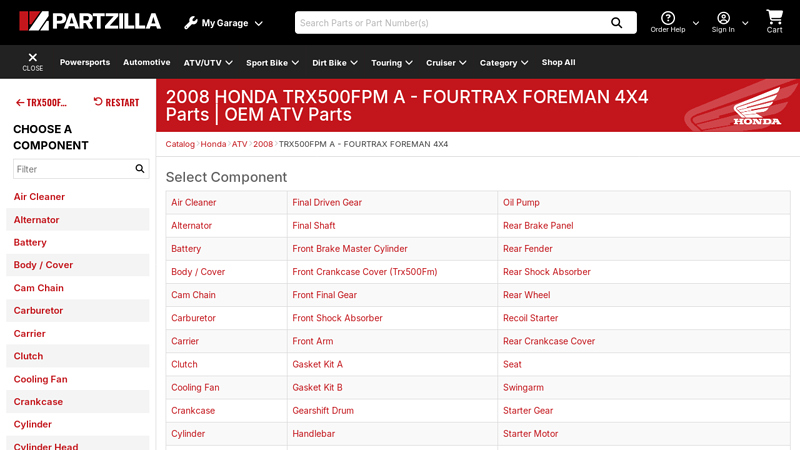Open the shopping Cart icon
The height and width of the screenshot is (450, 800).
tap(774, 17)
